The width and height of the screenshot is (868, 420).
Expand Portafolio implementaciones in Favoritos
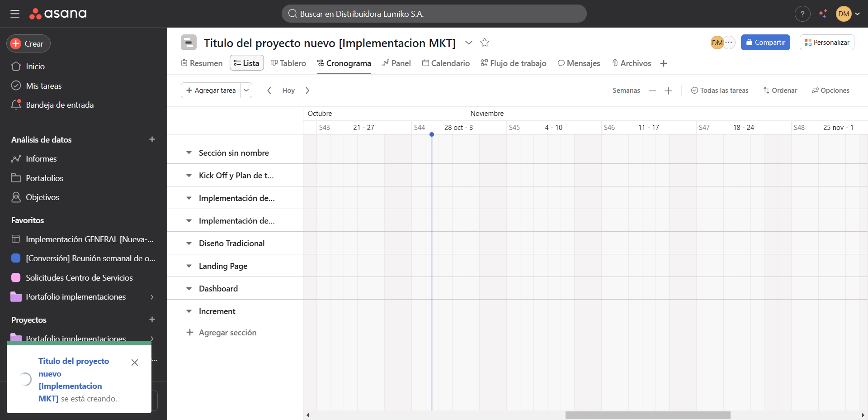coord(152,297)
